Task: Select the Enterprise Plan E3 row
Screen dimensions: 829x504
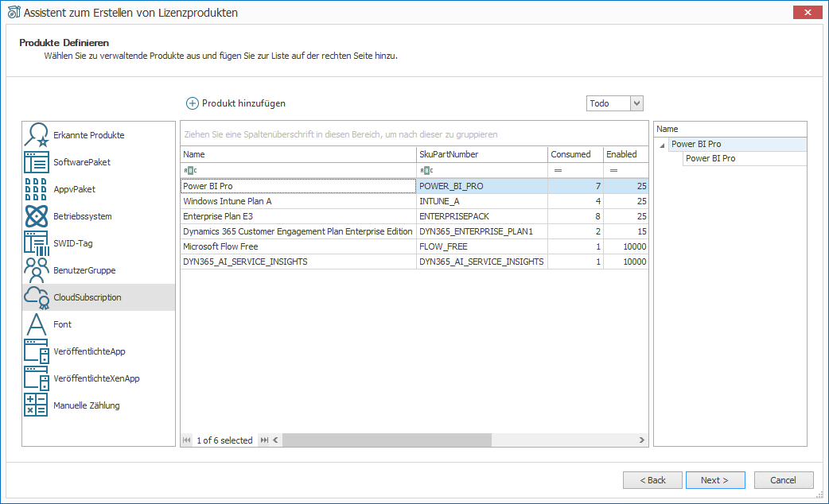Action: [x=414, y=216]
